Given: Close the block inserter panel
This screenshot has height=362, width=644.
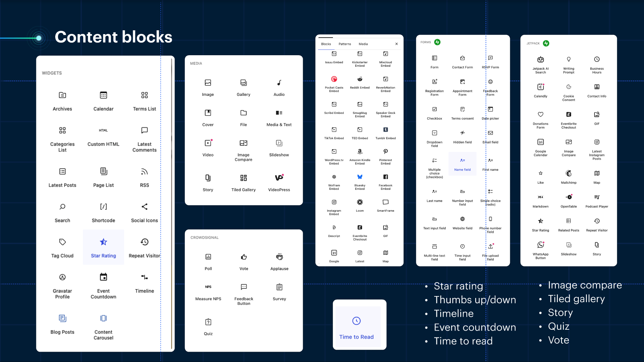Looking at the screenshot, I should pos(397,44).
